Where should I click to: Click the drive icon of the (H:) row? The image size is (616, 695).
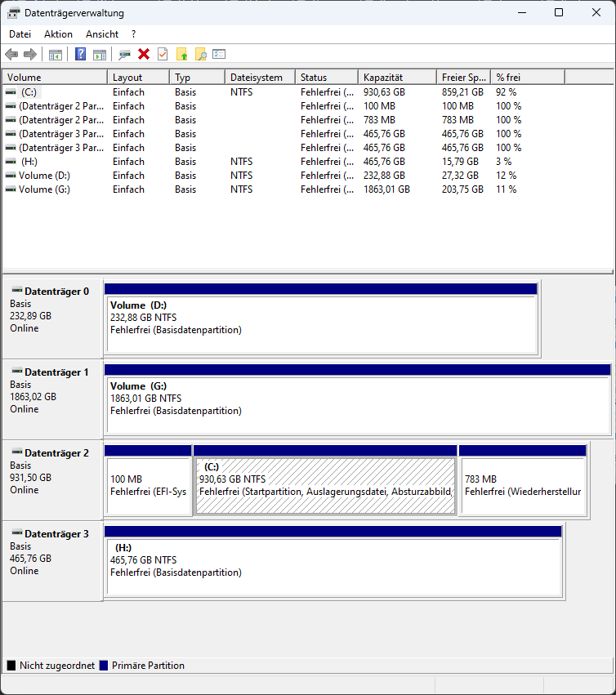tap(11, 162)
